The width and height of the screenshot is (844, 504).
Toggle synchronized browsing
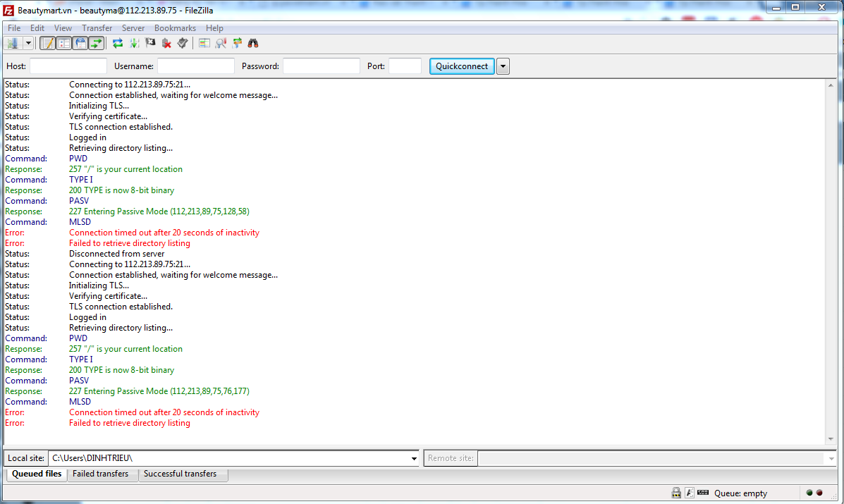237,43
